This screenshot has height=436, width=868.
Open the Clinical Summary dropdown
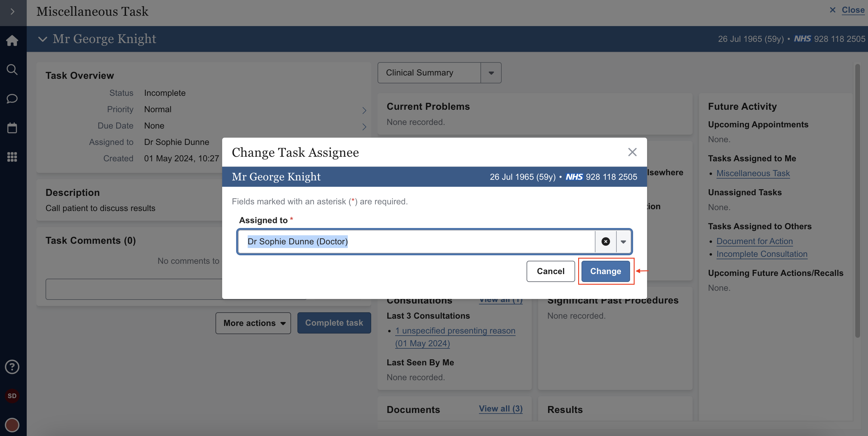[x=491, y=73]
